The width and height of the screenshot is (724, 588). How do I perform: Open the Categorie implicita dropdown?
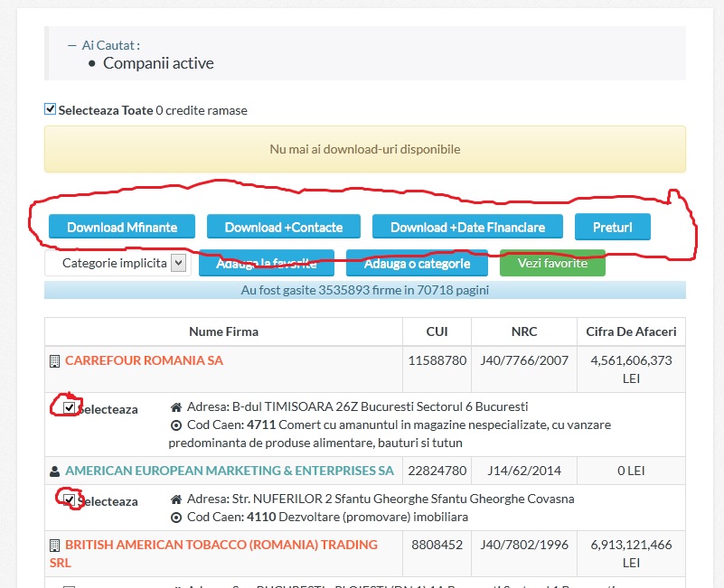[118, 263]
